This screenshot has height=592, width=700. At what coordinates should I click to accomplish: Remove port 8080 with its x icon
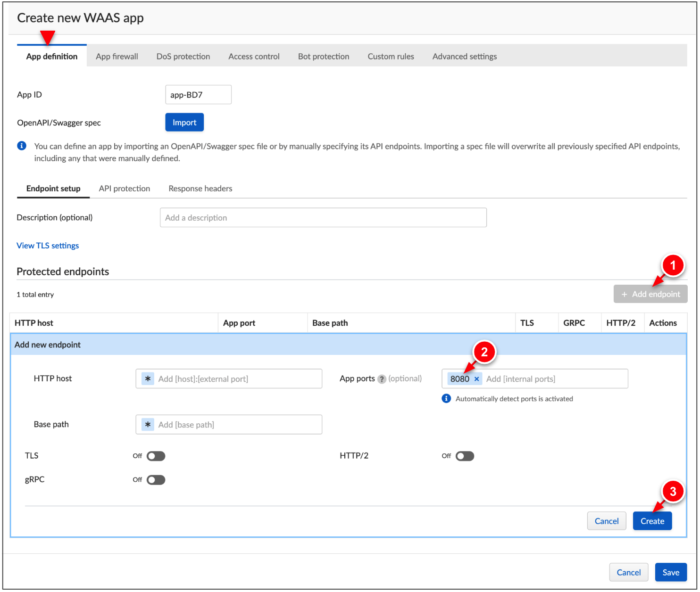(476, 378)
